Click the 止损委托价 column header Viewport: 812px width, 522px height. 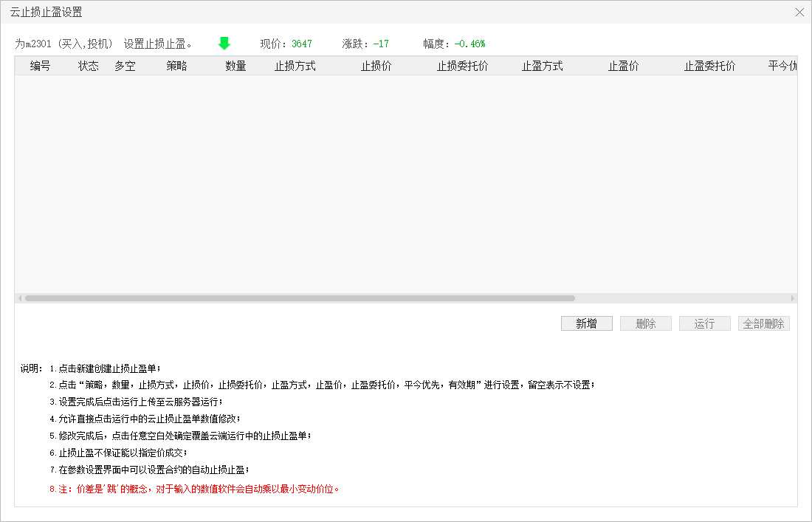pyautogui.click(x=462, y=66)
